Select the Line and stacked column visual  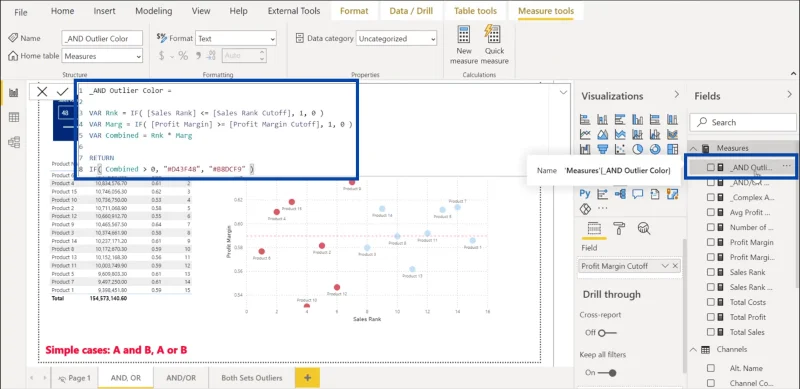click(x=637, y=134)
